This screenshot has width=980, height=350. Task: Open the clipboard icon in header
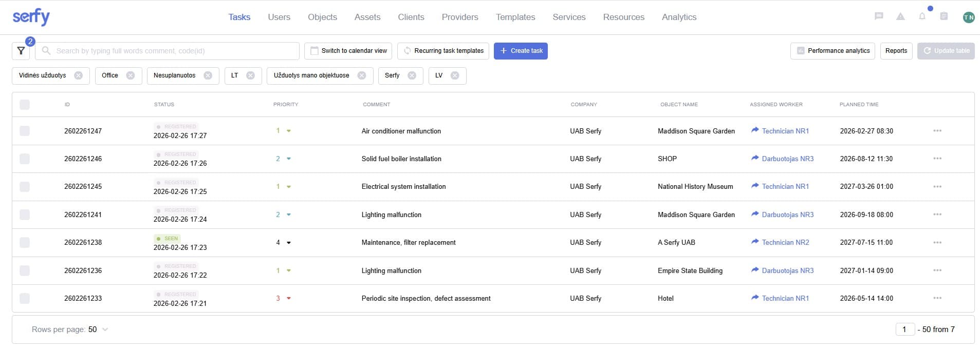click(944, 16)
